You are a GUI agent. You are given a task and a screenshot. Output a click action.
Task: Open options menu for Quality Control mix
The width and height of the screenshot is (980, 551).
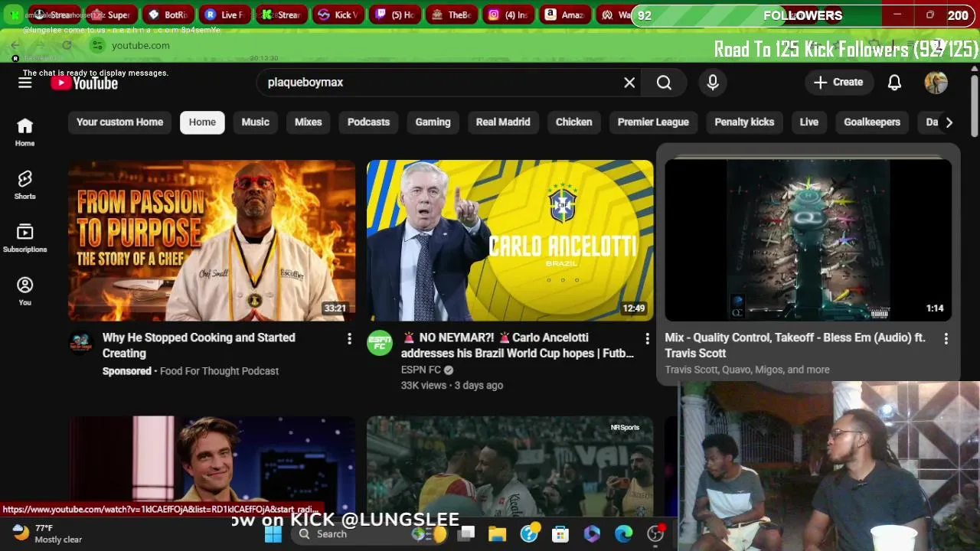(x=946, y=338)
